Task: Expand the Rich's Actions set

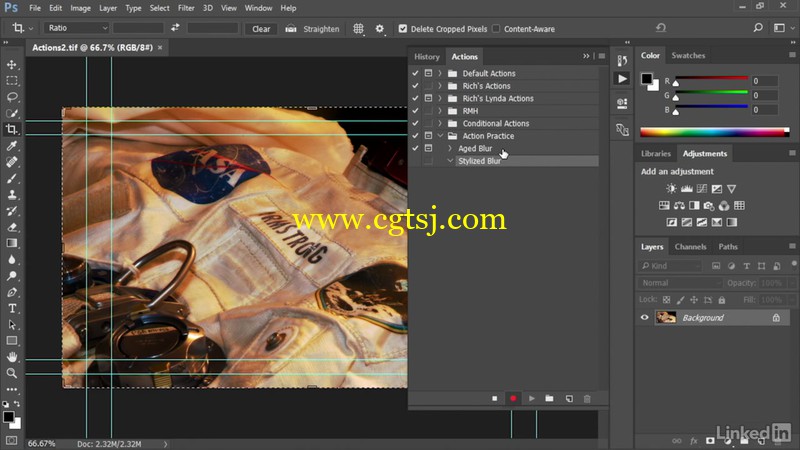Action: pyautogui.click(x=440, y=86)
